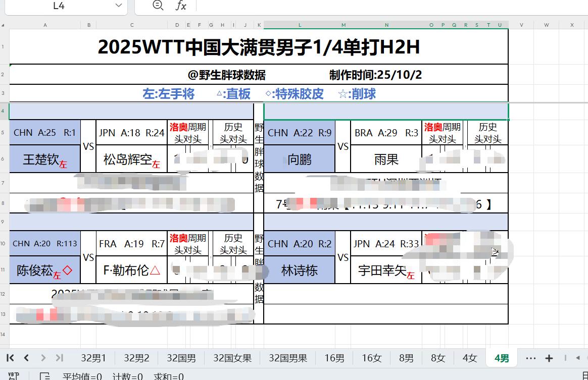Select the cell 向鹏
This screenshot has width=588, height=380.
pos(300,159)
